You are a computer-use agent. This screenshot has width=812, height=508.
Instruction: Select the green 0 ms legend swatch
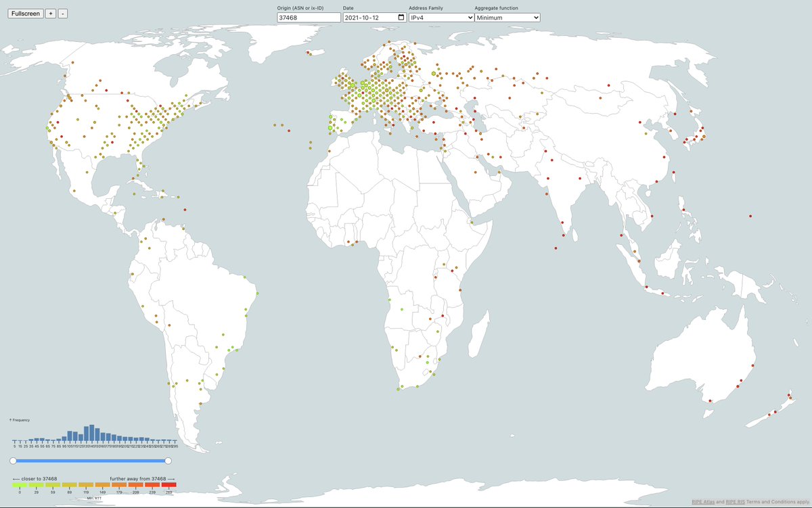click(x=19, y=484)
